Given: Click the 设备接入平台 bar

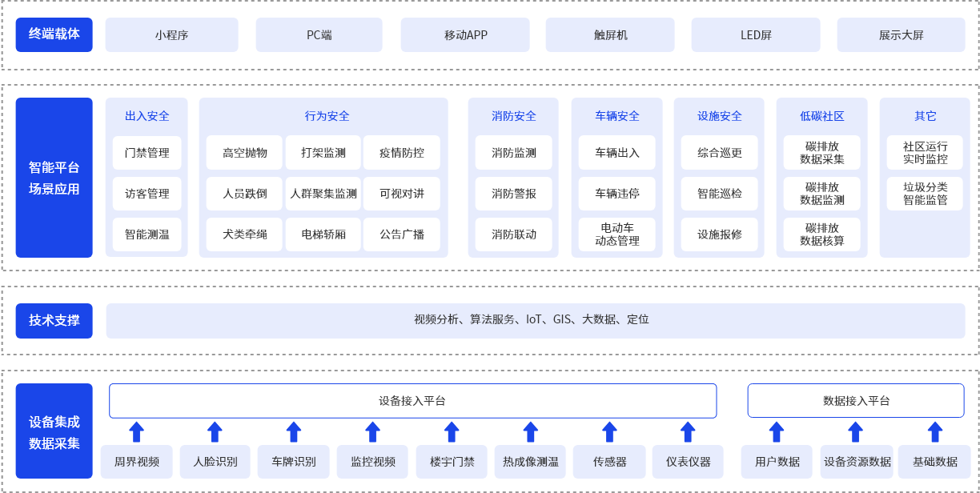Looking at the screenshot, I should (412, 401).
